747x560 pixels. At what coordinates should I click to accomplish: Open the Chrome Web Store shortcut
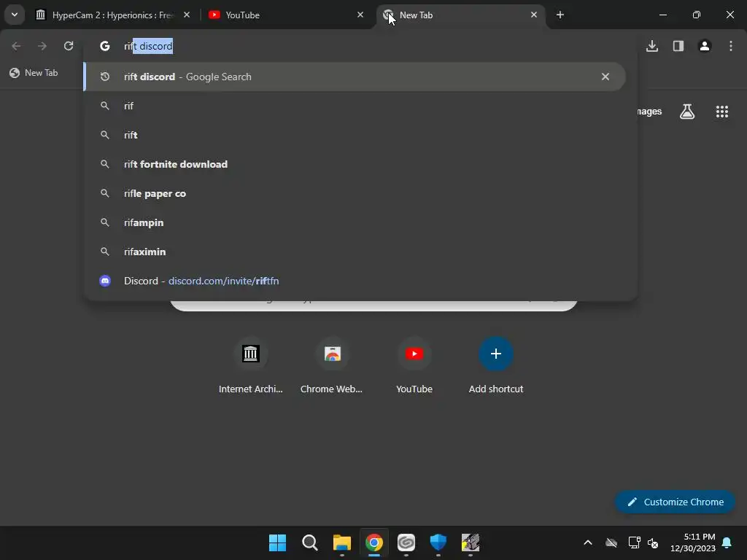[332, 366]
